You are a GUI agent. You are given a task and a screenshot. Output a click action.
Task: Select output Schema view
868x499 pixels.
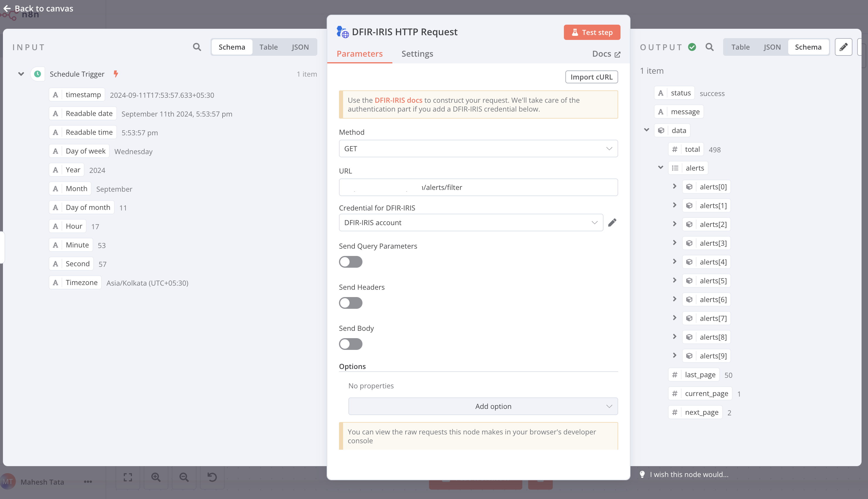click(x=808, y=47)
